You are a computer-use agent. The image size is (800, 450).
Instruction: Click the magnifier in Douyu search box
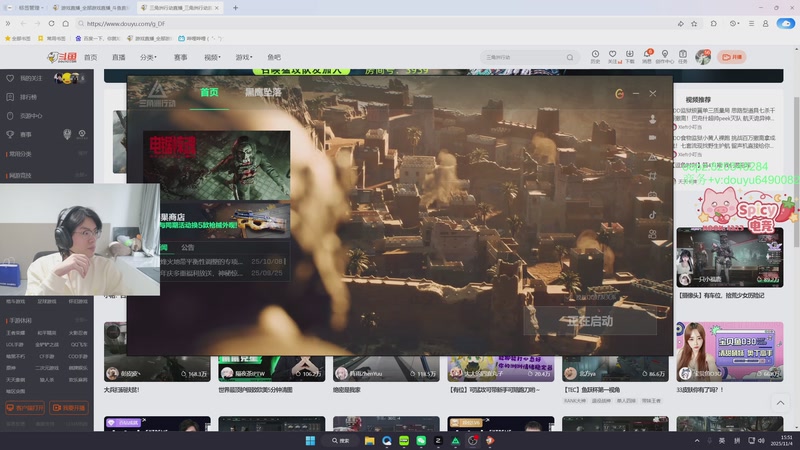(570, 57)
